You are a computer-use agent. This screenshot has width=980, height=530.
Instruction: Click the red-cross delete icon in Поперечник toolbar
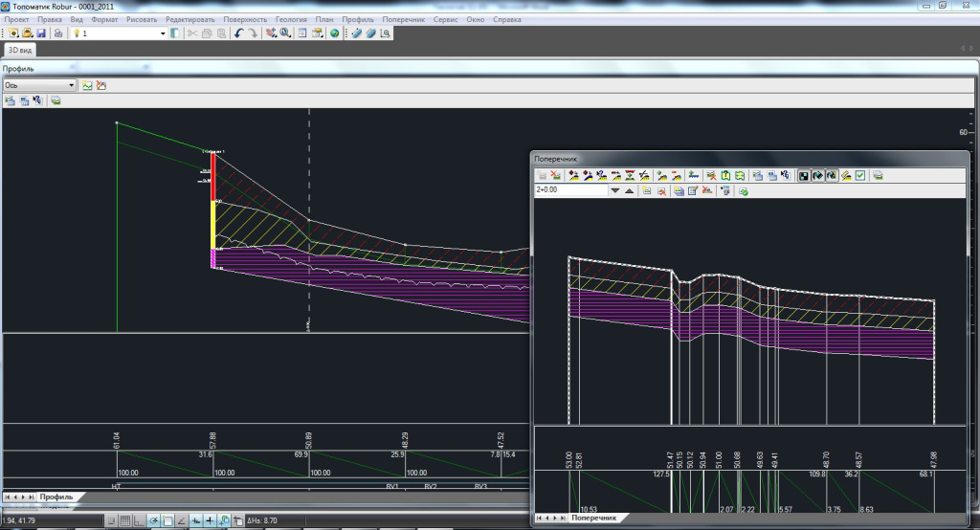555,176
